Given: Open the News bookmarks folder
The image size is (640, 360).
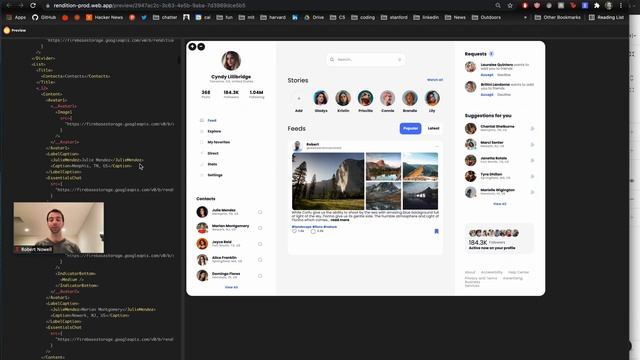Looking at the screenshot, I should [x=455, y=18].
